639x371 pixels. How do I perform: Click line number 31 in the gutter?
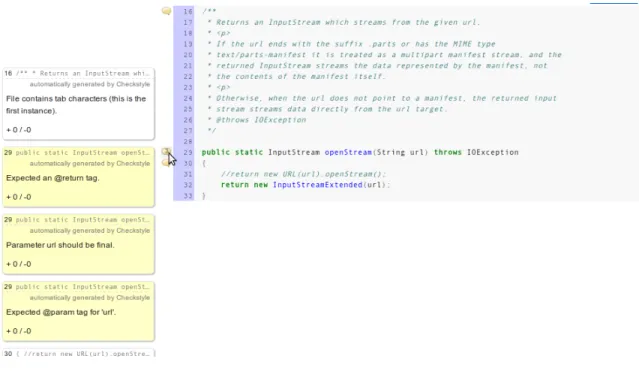coord(187,174)
